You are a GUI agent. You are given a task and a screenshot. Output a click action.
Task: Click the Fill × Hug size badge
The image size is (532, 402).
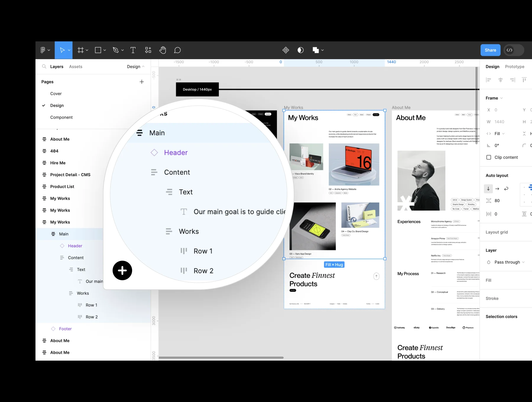pyautogui.click(x=334, y=265)
